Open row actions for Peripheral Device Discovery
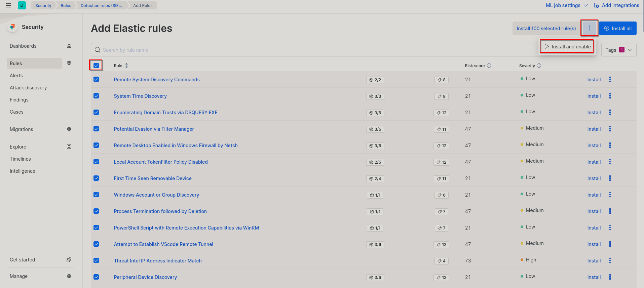The image size is (644, 288). [610, 277]
